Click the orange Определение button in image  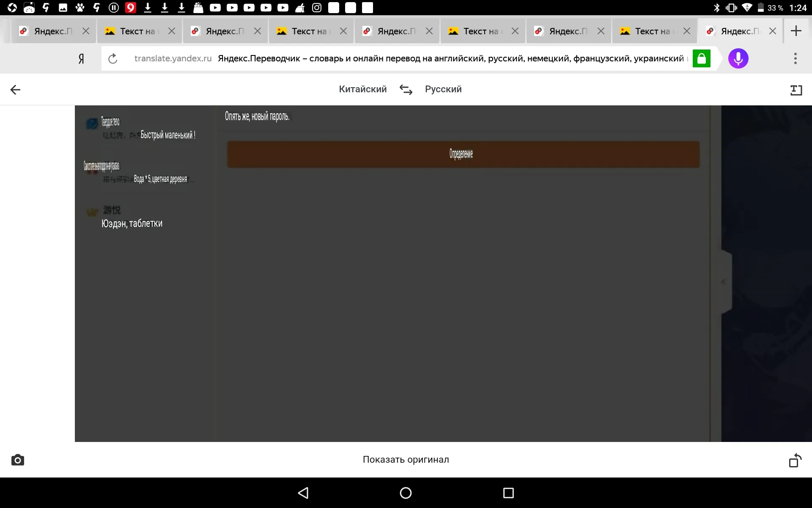click(463, 154)
